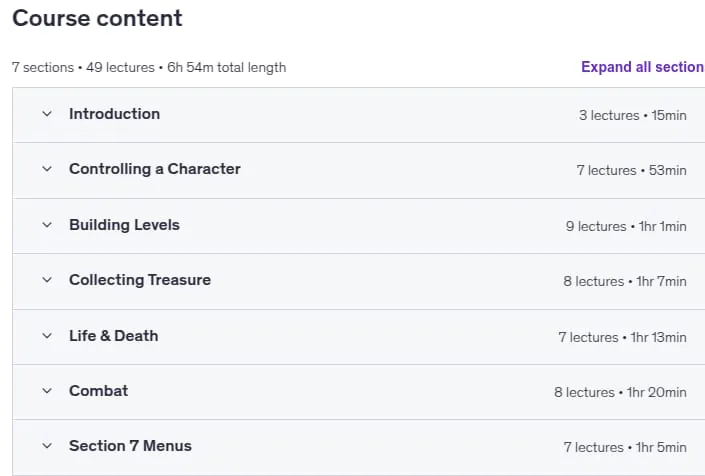Image resolution: width=705 pixels, height=476 pixels.
Task: Click Introduction's '3 lectures • 15min' label
Action: [x=633, y=116]
